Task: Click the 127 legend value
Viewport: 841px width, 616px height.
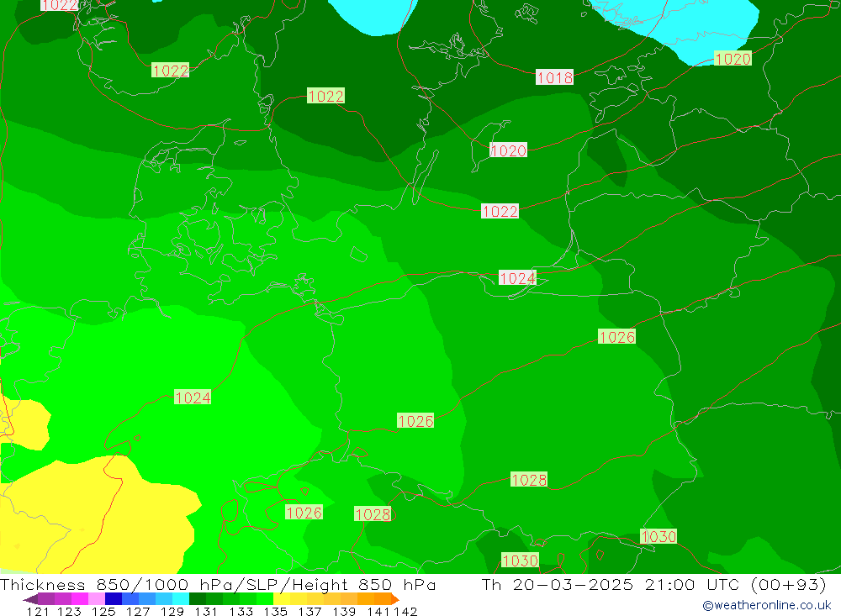Action: pos(138,611)
